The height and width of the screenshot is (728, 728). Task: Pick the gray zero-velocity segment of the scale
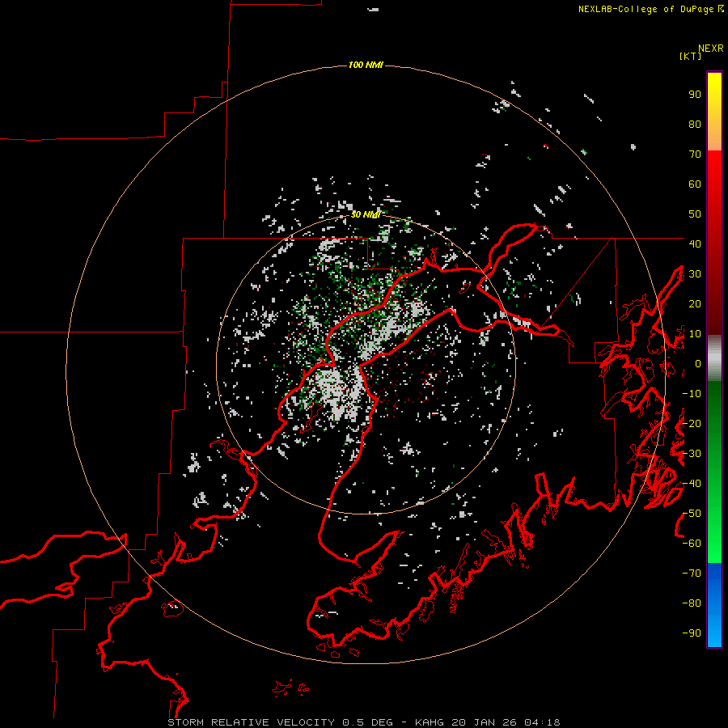pyautogui.click(x=714, y=358)
